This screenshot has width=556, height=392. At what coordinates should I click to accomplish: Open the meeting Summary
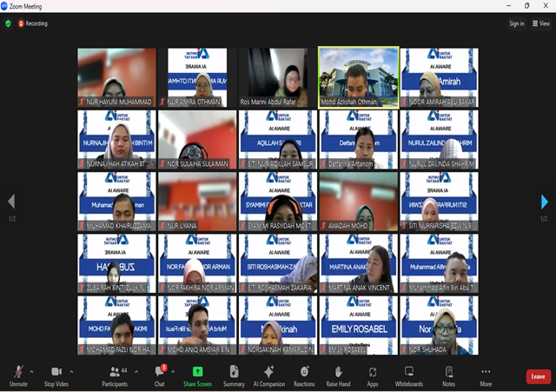tap(234, 375)
